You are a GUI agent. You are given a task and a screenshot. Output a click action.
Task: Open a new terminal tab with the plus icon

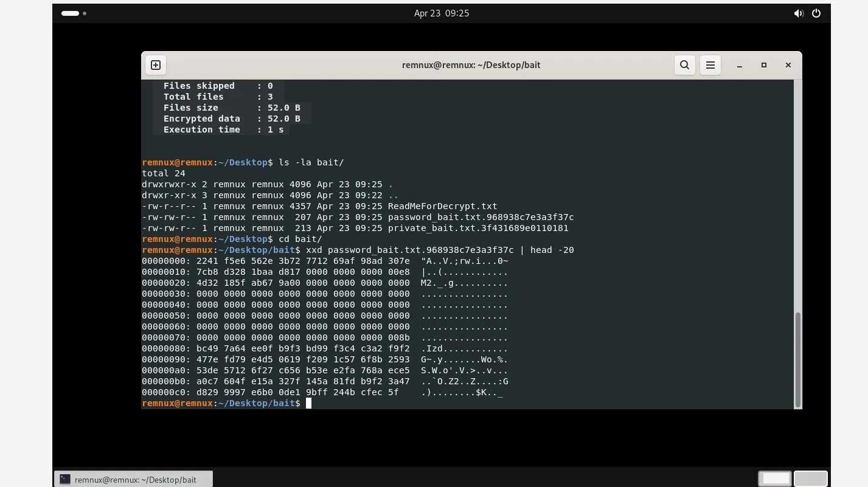tap(156, 65)
